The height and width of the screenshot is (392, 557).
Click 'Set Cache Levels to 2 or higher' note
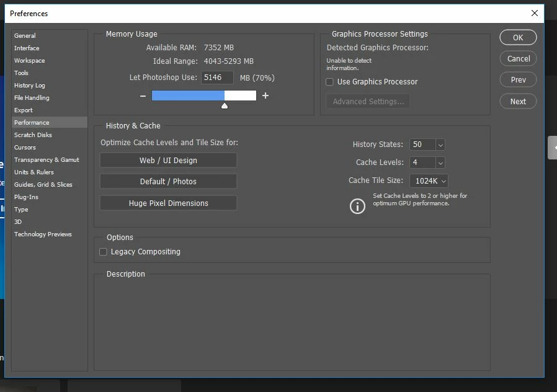pyautogui.click(x=420, y=200)
